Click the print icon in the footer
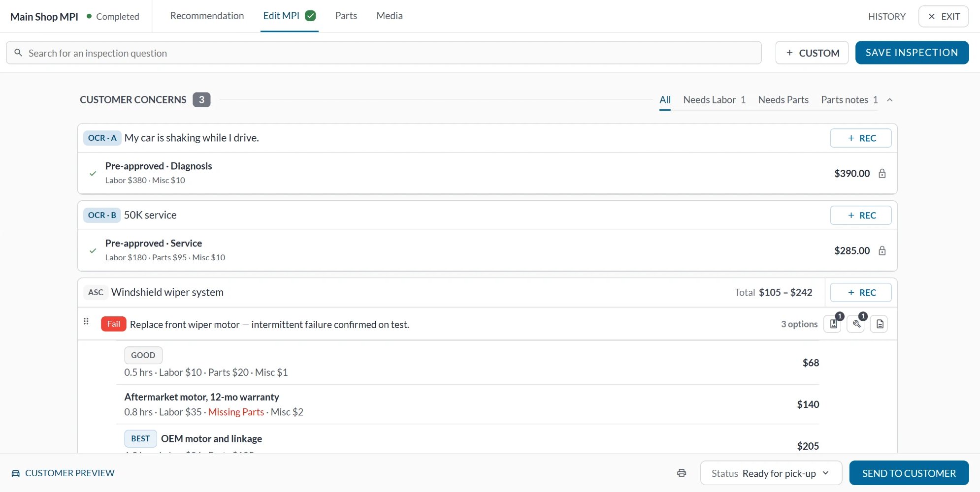 [682, 473]
